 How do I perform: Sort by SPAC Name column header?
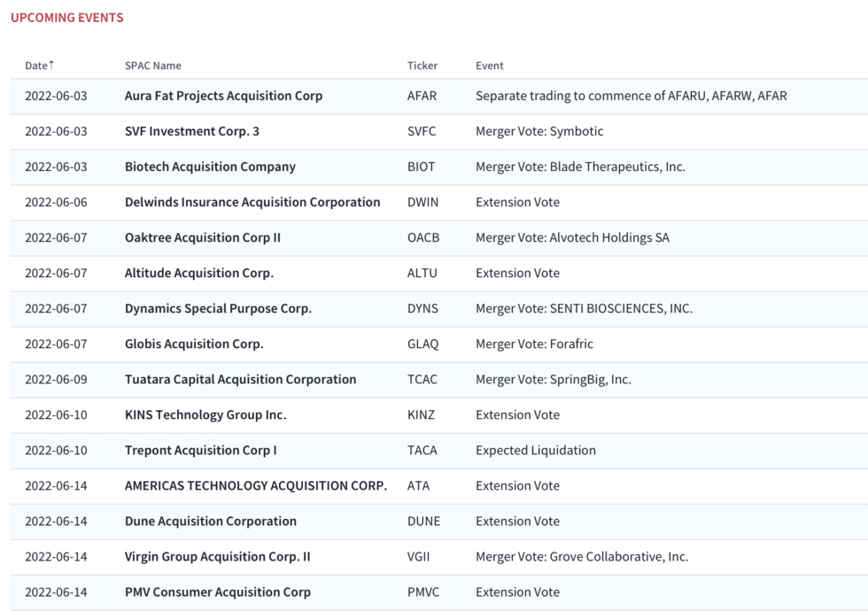pos(152,66)
